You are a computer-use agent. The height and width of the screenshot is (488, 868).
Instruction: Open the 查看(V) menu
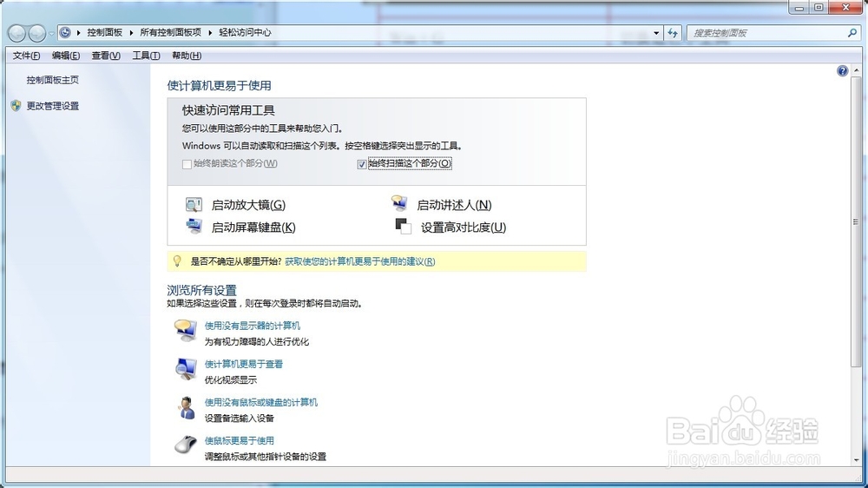click(106, 56)
